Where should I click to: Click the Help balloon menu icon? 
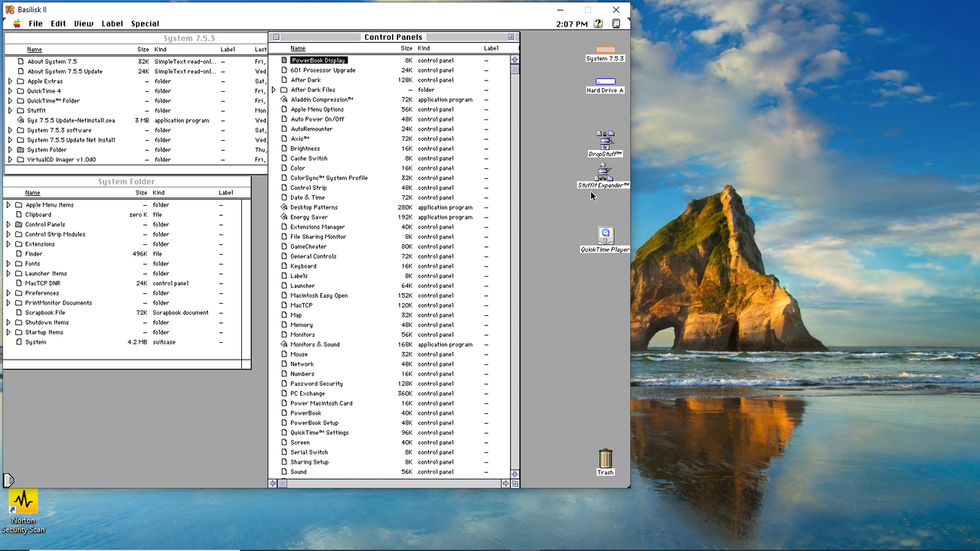pyautogui.click(x=599, y=24)
